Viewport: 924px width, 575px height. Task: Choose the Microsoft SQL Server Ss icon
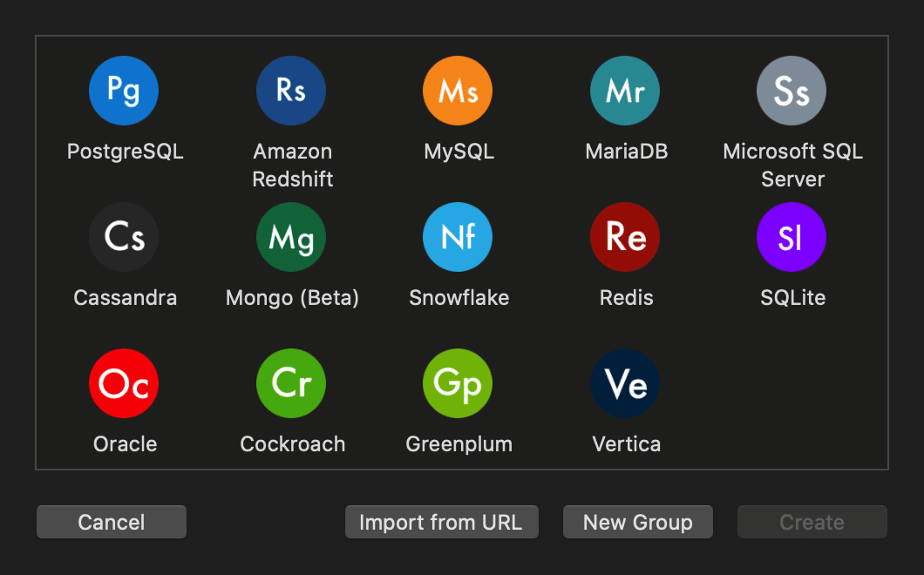click(792, 91)
